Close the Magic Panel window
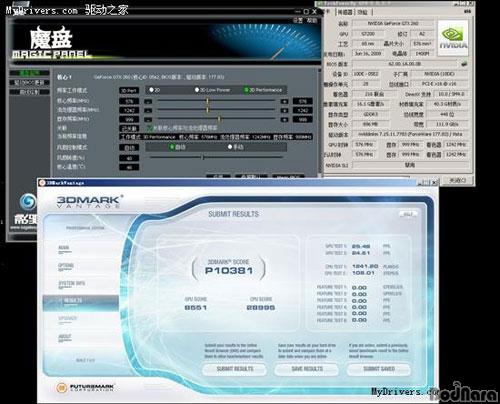500x404 pixels. pos(314,12)
